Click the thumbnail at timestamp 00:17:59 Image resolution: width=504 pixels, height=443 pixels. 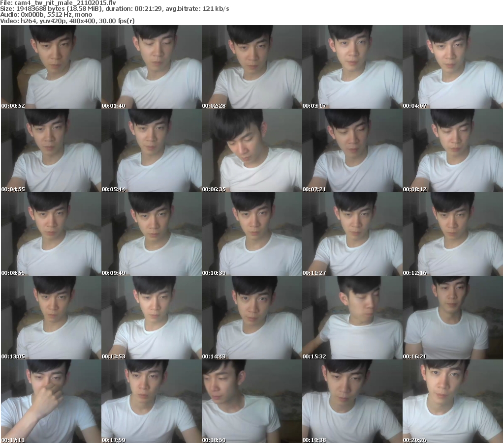tap(152, 401)
